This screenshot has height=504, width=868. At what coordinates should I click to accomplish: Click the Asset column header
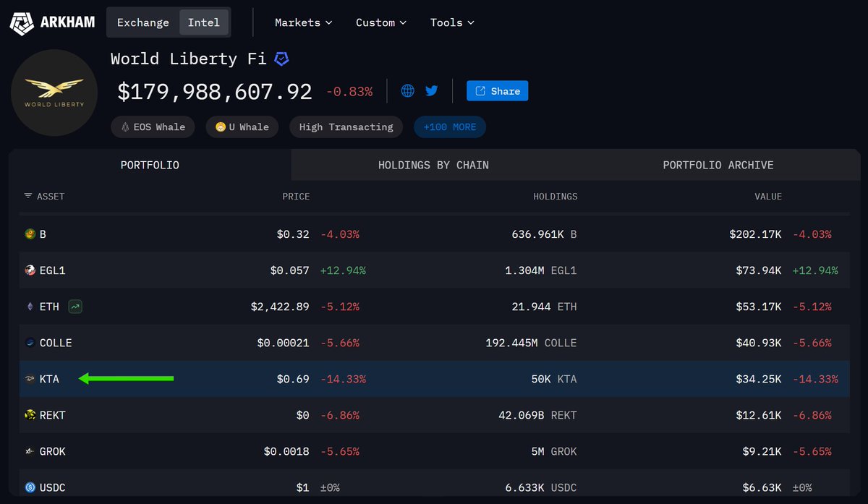pos(51,196)
